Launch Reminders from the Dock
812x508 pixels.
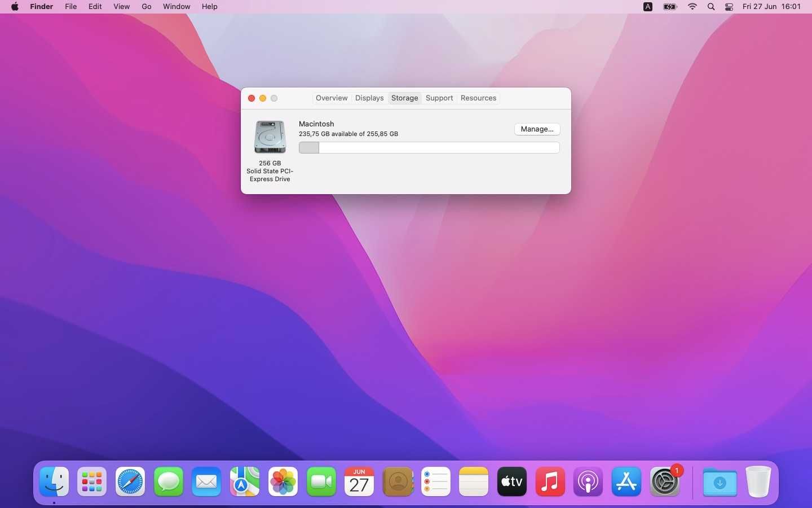tap(436, 482)
